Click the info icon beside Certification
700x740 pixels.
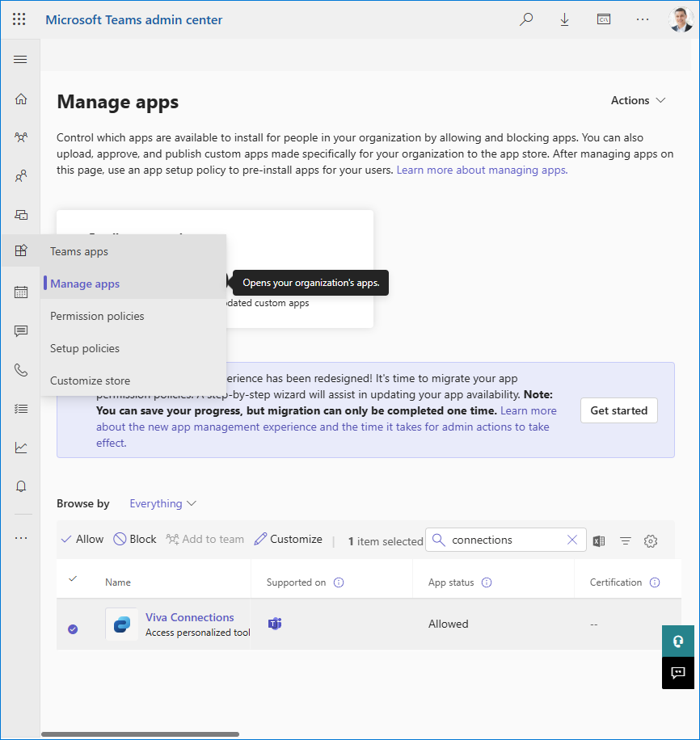click(x=655, y=582)
